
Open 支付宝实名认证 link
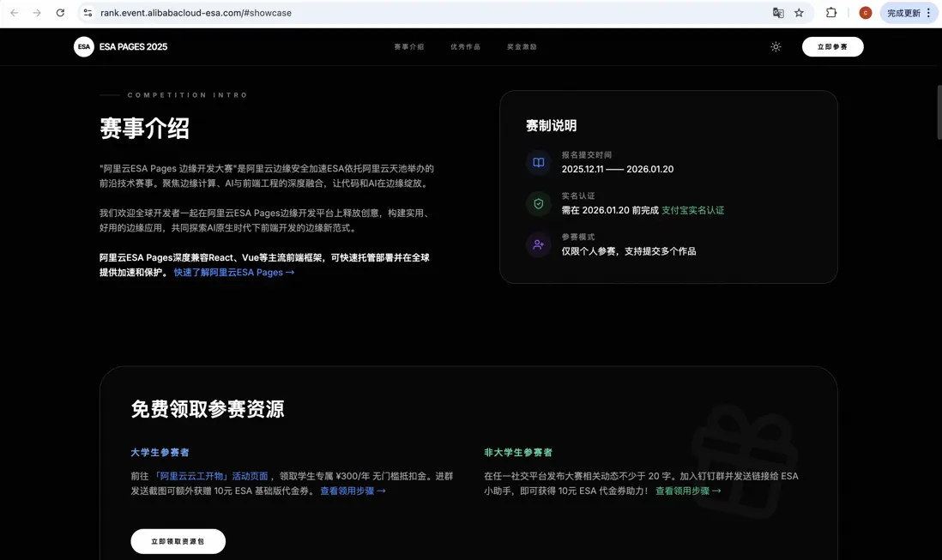click(x=692, y=210)
